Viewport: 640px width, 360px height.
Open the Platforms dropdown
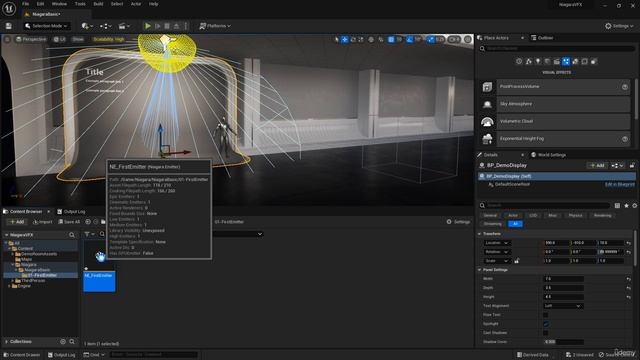[x=215, y=26]
